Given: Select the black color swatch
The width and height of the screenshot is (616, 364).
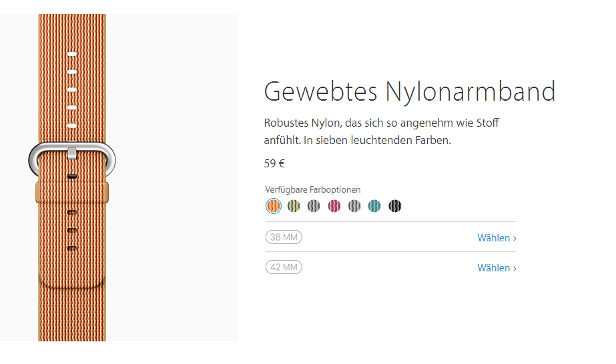Looking at the screenshot, I should pos(395,206).
